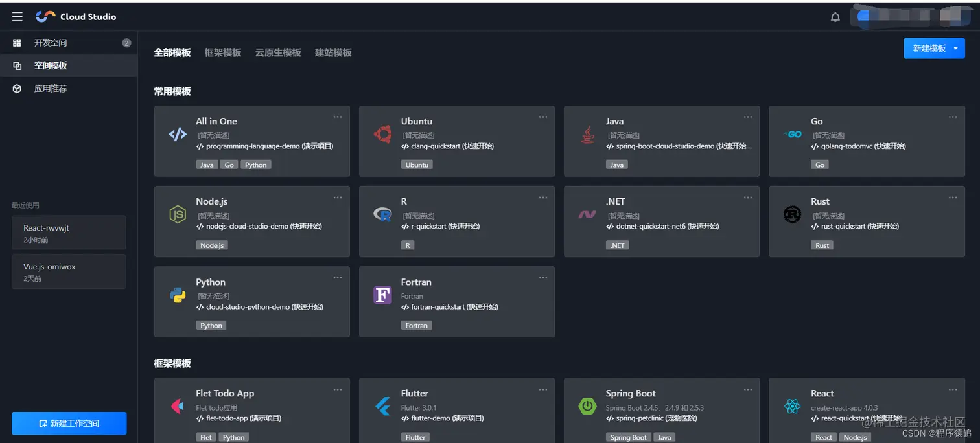Open the Ubuntu card's three-dot menu
Image resolution: width=980 pixels, height=443 pixels.
coord(543,117)
